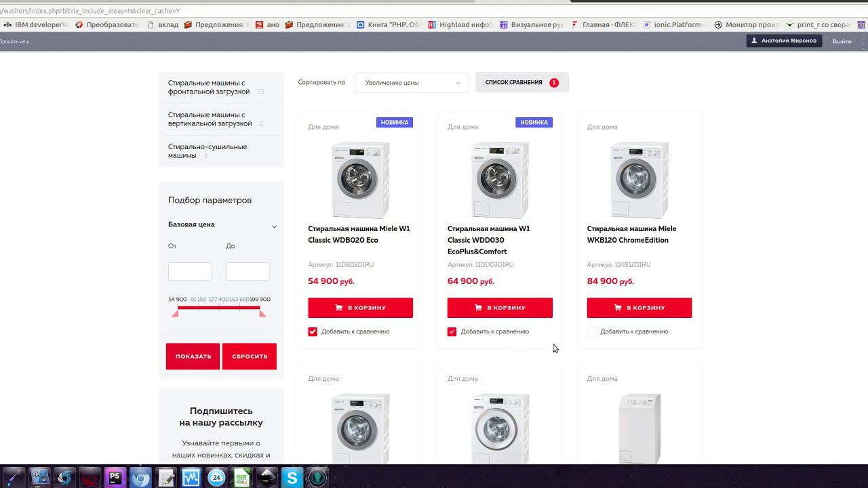This screenshot has height=488, width=868.
Task: Click В КОРЗИНУ for Miele W1 WDB020
Action: pos(360,308)
